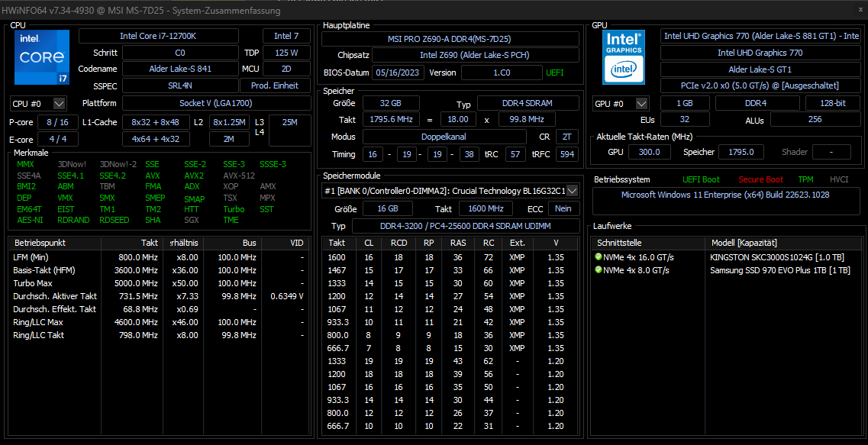The image size is (868, 445).
Task: Click the TPM indicator
Action: pos(805,179)
